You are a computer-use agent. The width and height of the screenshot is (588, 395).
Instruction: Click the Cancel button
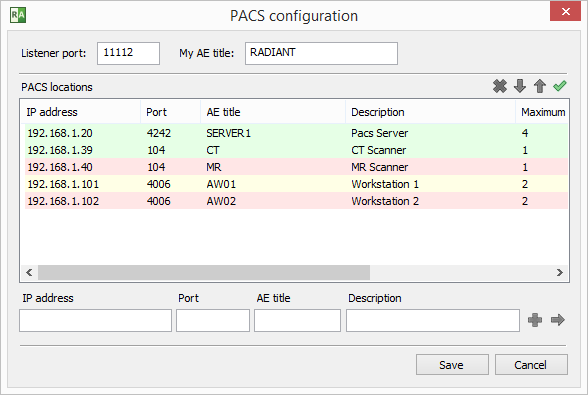coord(531,365)
